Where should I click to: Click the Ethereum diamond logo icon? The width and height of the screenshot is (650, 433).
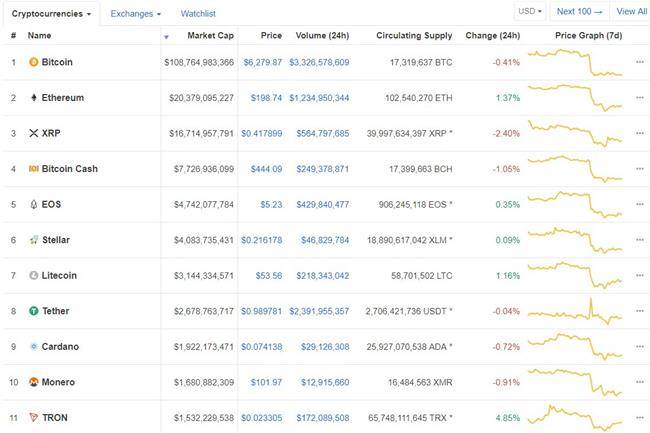(x=34, y=98)
